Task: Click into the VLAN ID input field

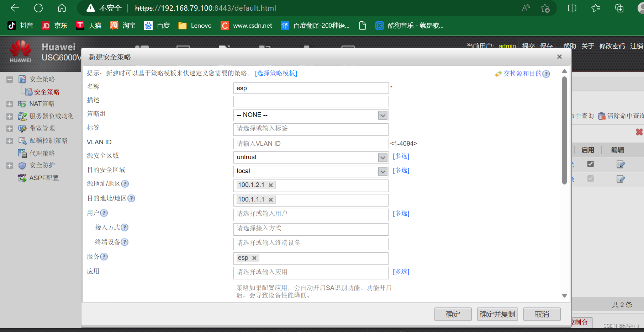Action: point(311,144)
